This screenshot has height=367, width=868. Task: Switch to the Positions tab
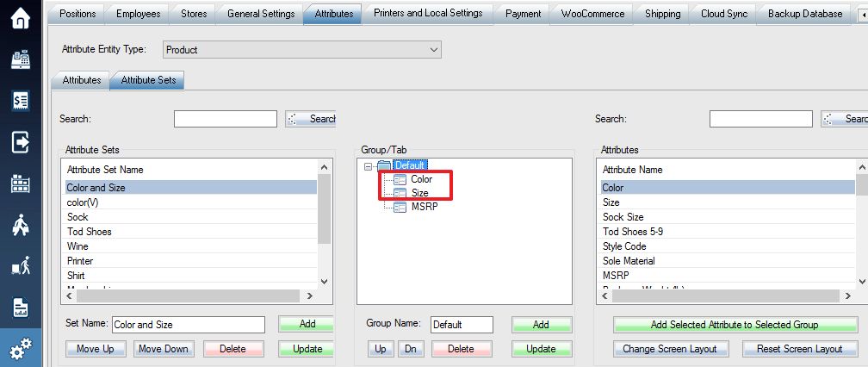[x=77, y=13]
